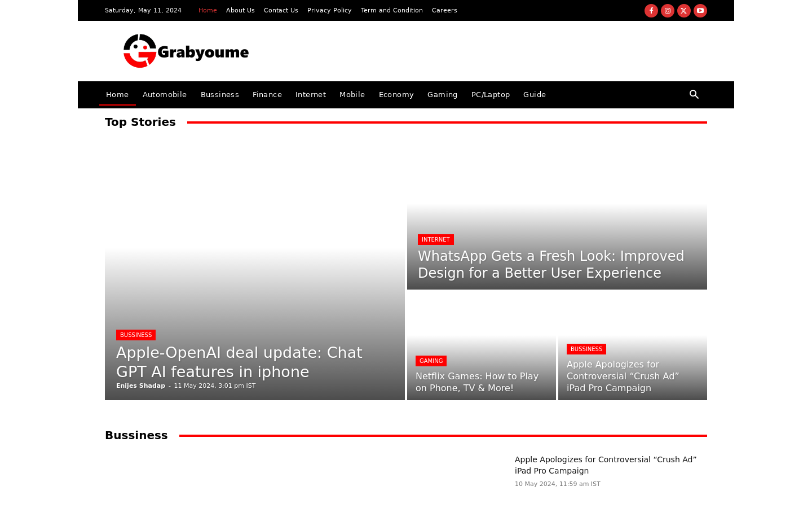Open WhatsApp Gets a Fresh Look article
This screenshot has width=812, height=508.
tap(551, 264)
